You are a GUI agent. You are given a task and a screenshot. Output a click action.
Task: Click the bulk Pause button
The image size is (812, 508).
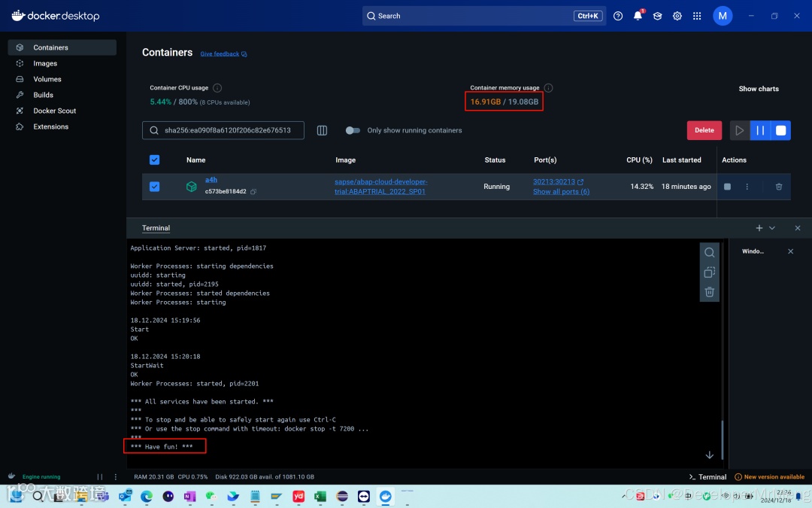point(760,130)
